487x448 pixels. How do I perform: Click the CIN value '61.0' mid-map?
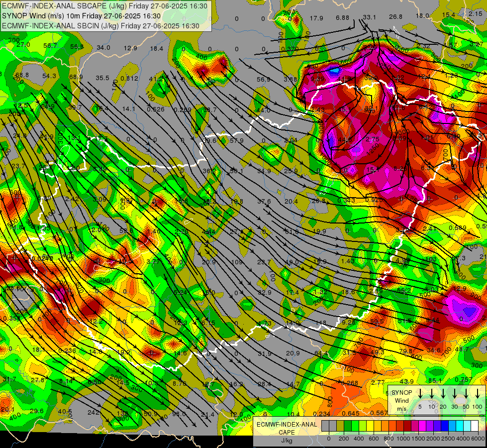point(292,231)
